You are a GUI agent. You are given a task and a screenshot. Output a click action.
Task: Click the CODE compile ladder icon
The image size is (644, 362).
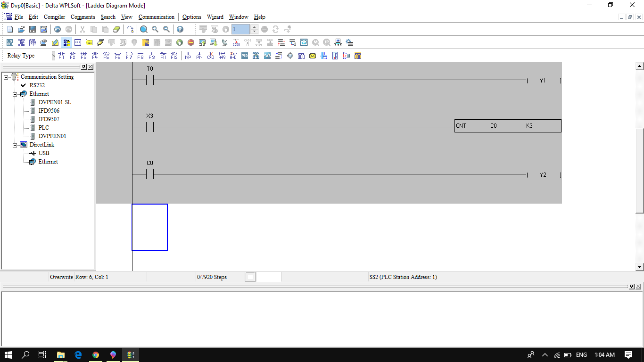[236, 42]
